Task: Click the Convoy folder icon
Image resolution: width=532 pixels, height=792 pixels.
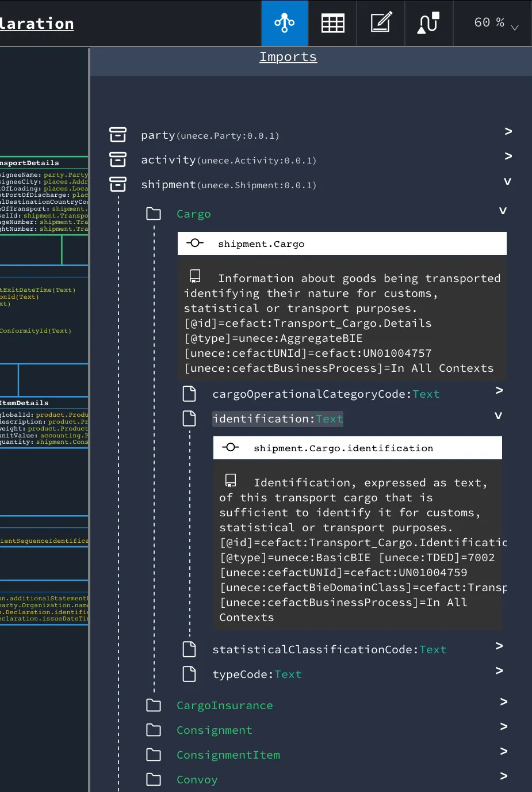Action: pos(154,779)
